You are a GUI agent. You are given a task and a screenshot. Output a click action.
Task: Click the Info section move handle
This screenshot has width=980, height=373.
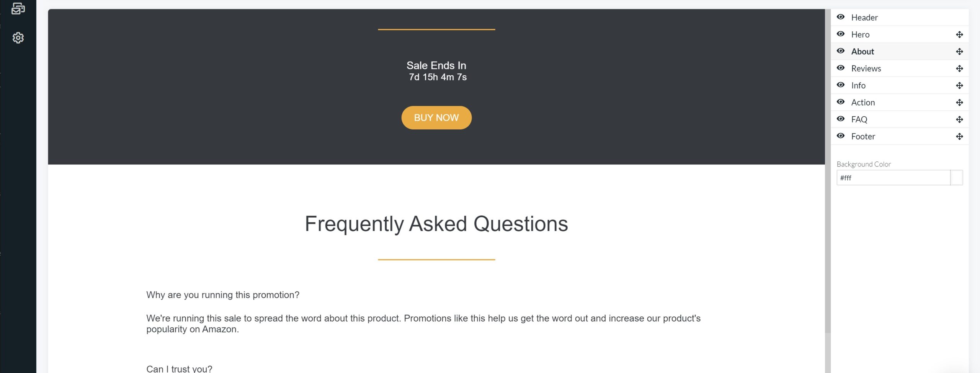(959, 86)
